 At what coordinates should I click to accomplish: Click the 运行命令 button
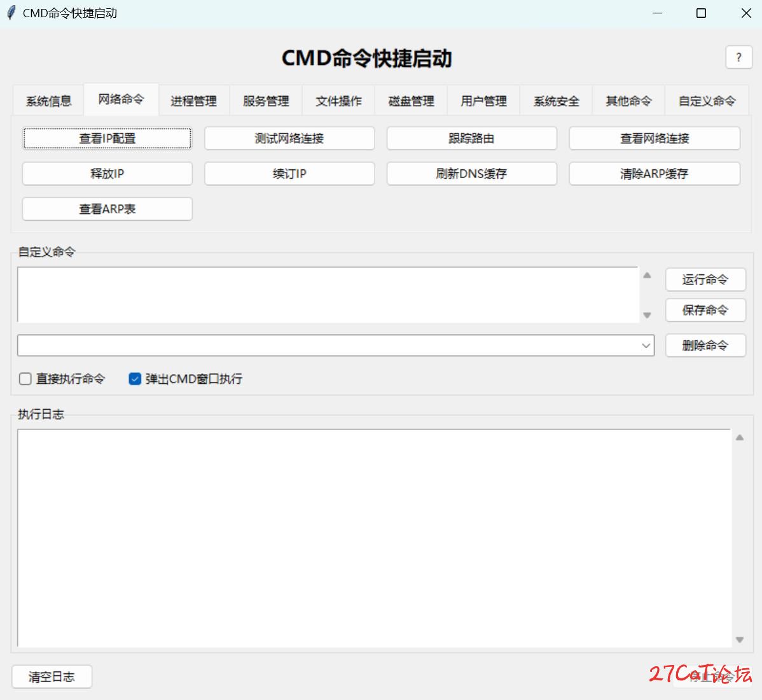(705, 279)
